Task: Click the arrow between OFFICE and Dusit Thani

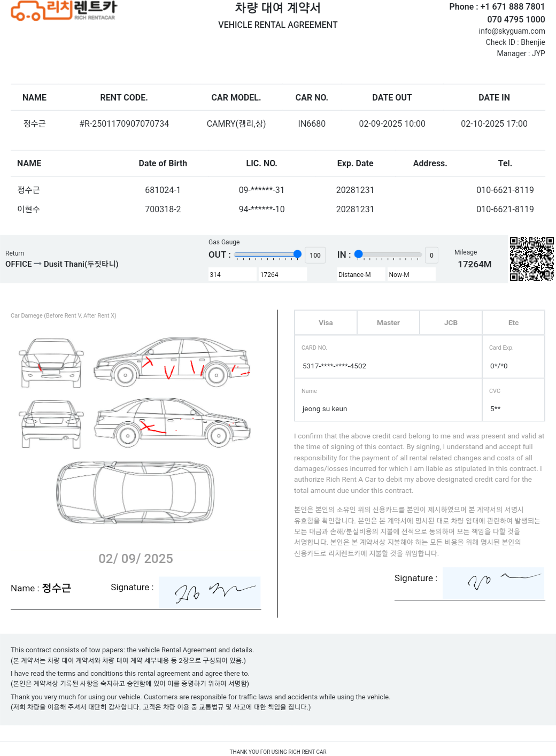Action: pyautogui.click(x=37, y=264)
